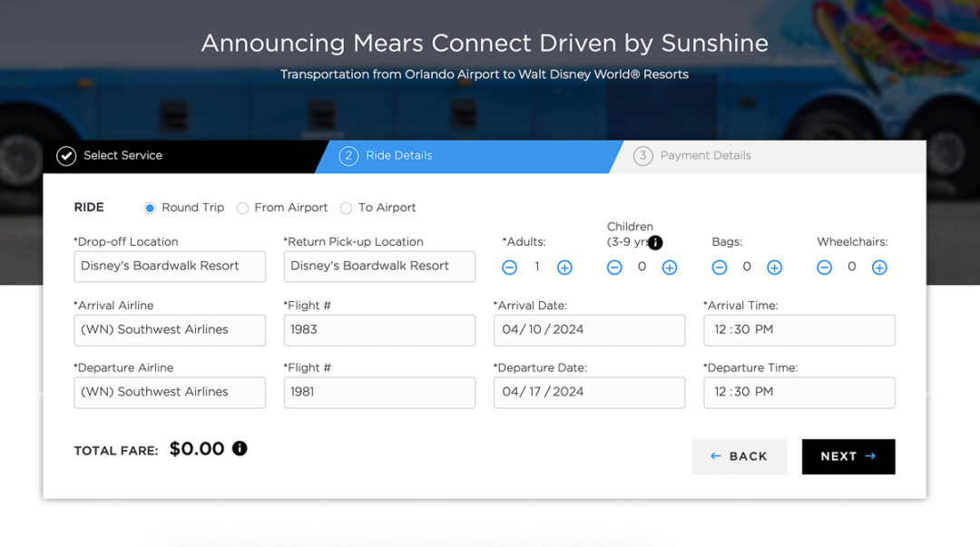
Task: Add a wheelchair using plus icon
Action: coord(879,267)
